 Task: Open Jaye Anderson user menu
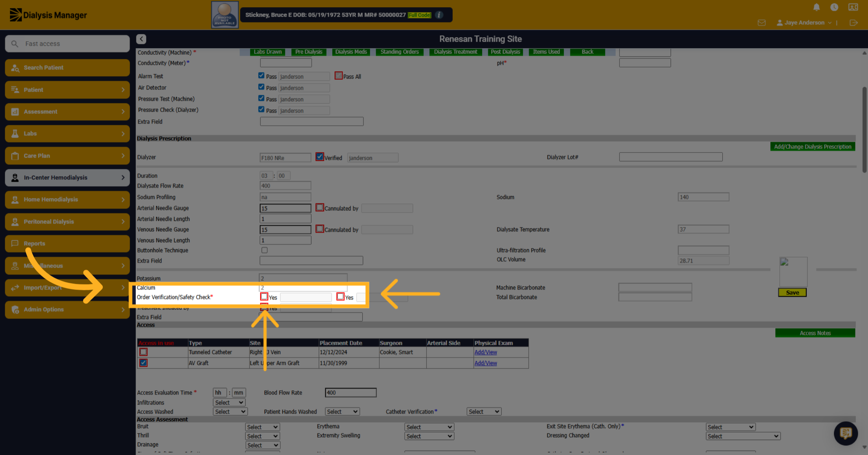click(804, 22)
